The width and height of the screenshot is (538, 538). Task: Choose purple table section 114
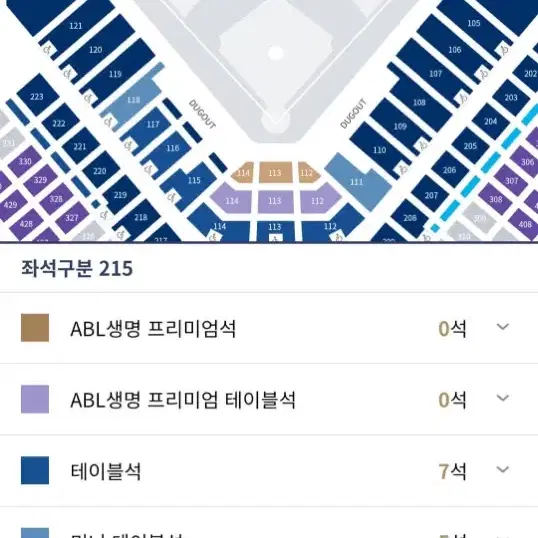[232, 200]
